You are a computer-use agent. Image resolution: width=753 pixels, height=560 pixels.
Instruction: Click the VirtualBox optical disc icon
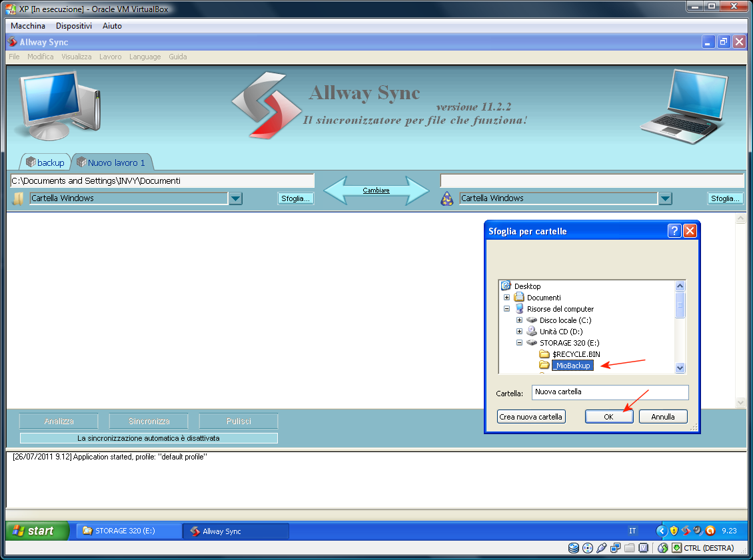pyautogui.click(x=587, y=548)
